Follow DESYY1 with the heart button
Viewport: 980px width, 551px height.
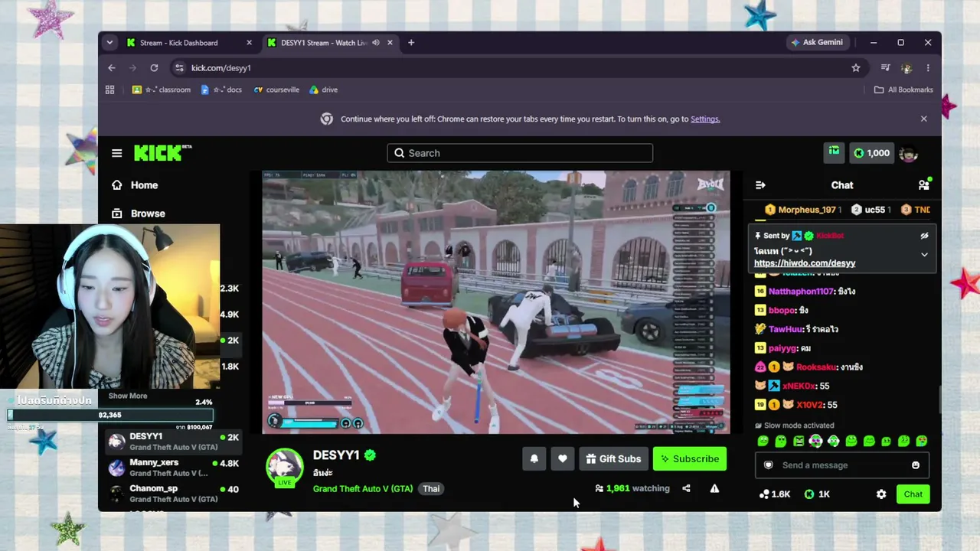coord(563,458)
